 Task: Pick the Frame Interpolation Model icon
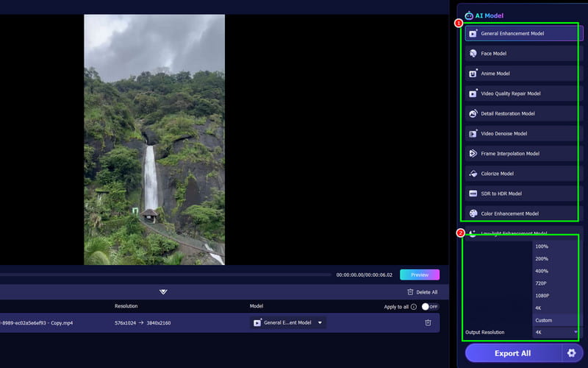[x=473, y=153]
